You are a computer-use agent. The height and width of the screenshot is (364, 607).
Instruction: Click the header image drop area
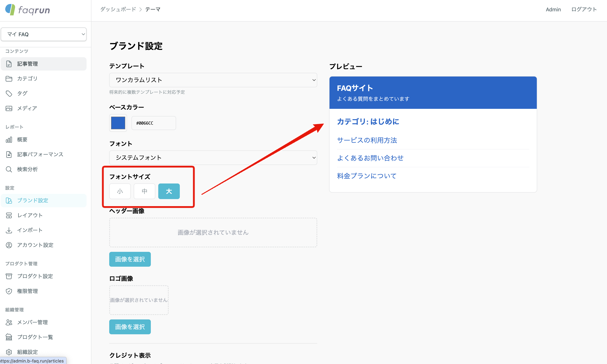pos(213,233)
